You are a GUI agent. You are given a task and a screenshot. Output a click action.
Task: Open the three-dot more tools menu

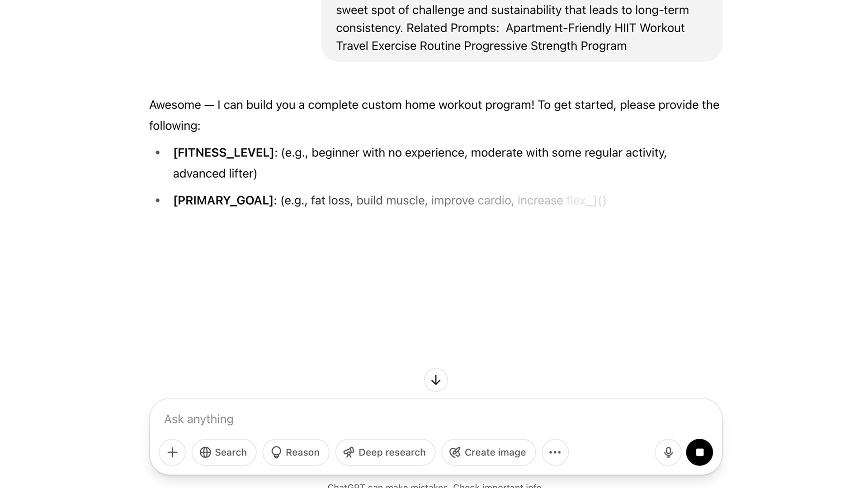click(555, 452)
